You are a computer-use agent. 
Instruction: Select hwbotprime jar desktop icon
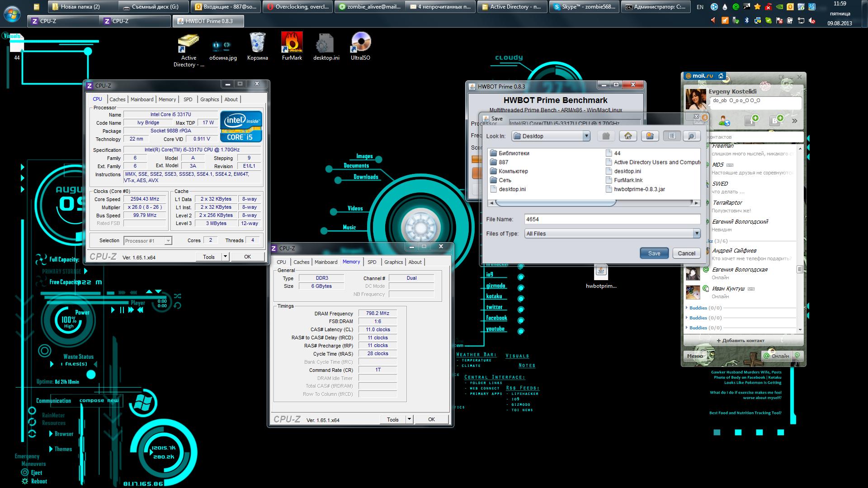pos(601,277)
